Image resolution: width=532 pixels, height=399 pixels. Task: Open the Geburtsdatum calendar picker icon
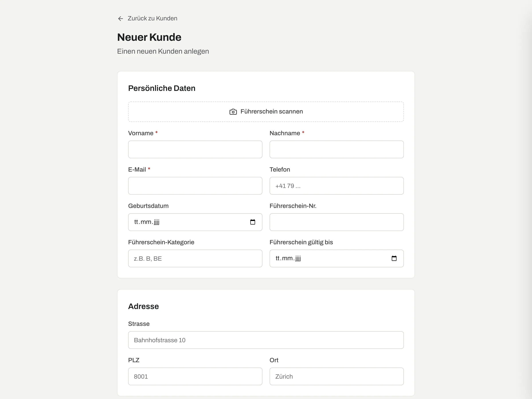252,222
